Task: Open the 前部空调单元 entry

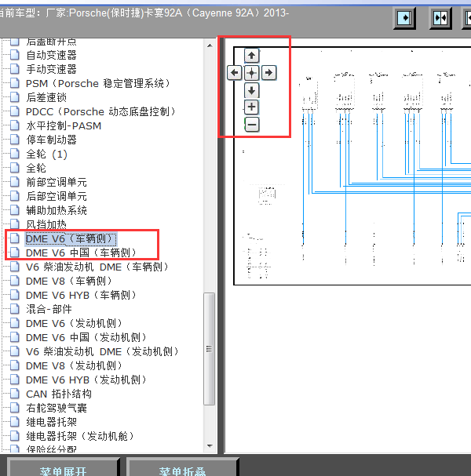Action: [57, 182]
